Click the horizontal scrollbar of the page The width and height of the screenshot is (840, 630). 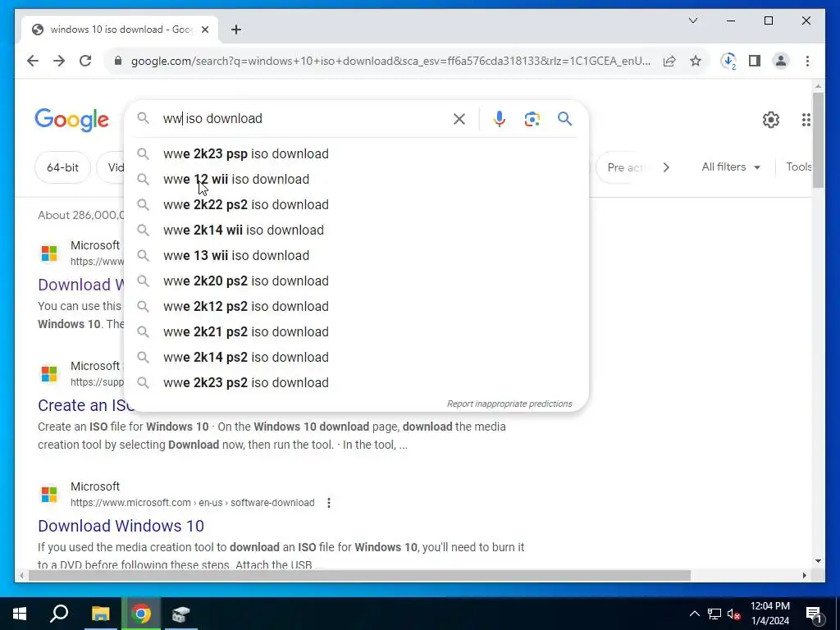359,576
